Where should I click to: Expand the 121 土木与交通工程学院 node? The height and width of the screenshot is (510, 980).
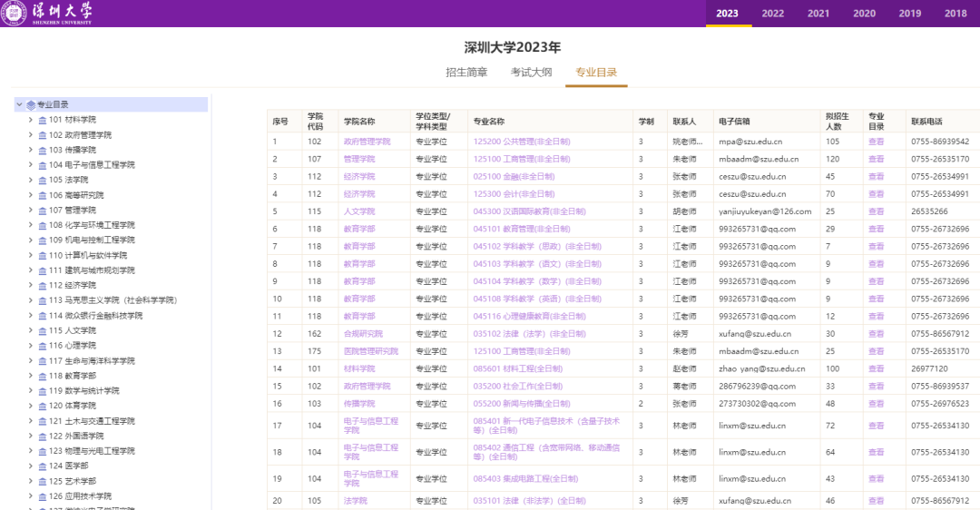pos(30,421)
